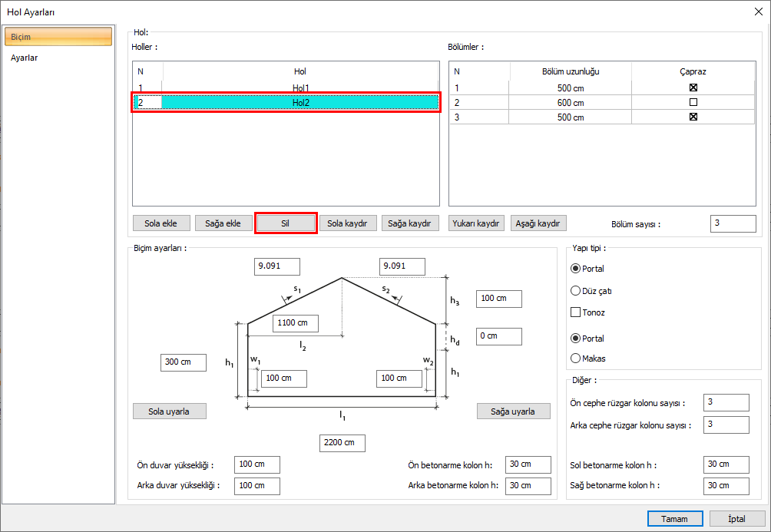Screen dimensions: 771x532
Task: Click the 2200 cm span width field
Action: pyautogui.click(x=342, y=443)
